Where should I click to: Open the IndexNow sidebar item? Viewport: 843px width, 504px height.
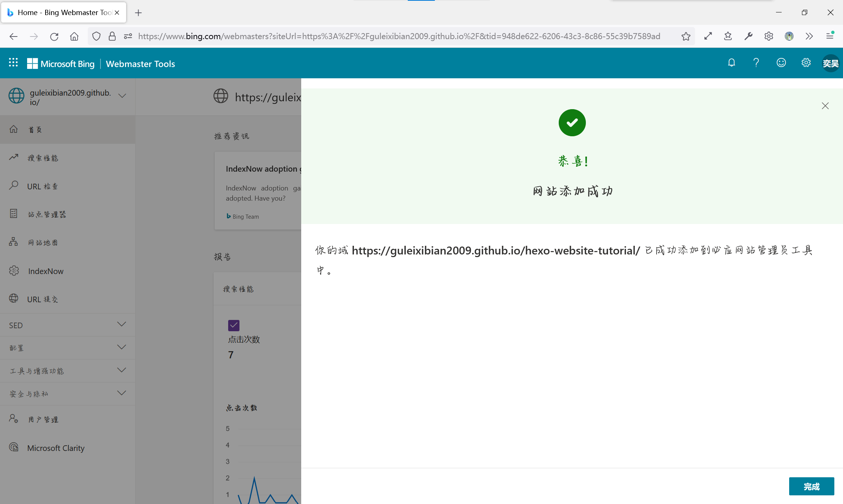46,271
